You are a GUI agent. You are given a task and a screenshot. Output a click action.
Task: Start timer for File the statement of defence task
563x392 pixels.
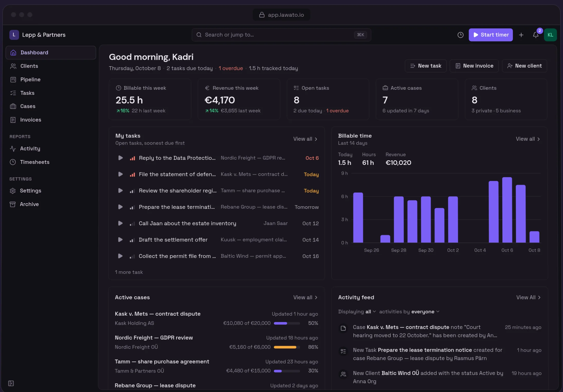click(120, 174)
